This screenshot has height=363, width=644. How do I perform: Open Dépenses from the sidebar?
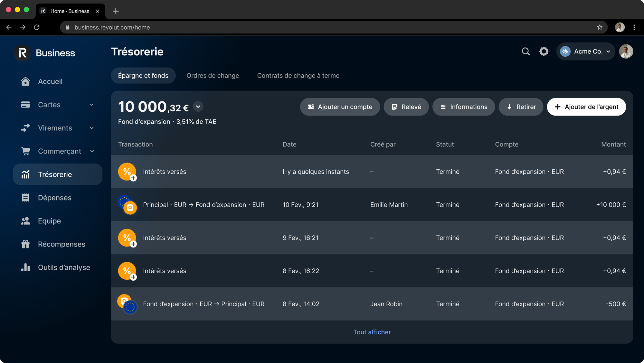[54, 198]
